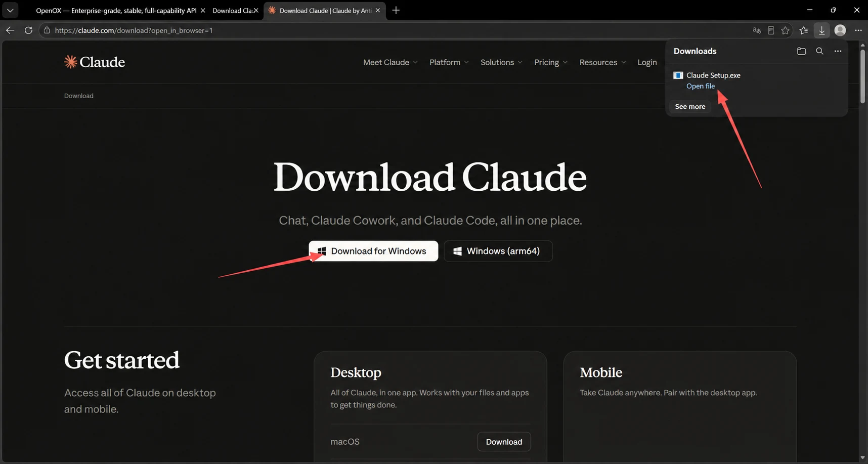The height and width of the screenshot is (464, 868).
Task: Switch to the middle Download Cla tab
Action: click(x=233, y=10)
